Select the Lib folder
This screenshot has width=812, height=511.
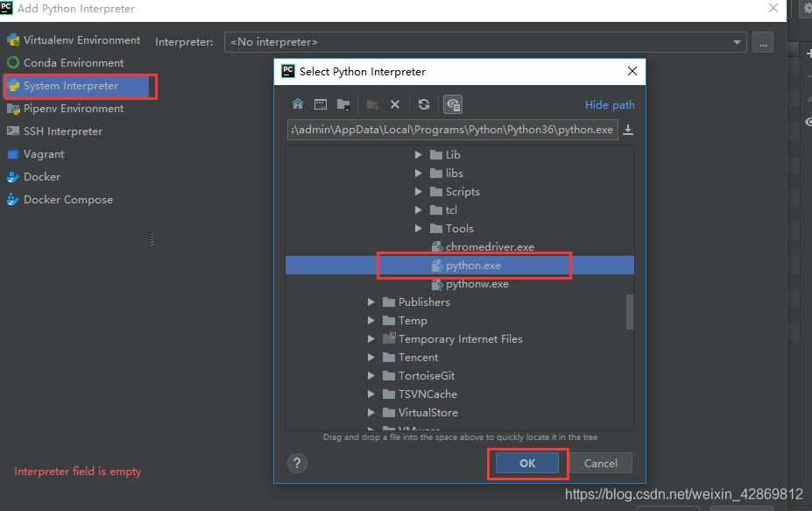(x=445, y=154)
